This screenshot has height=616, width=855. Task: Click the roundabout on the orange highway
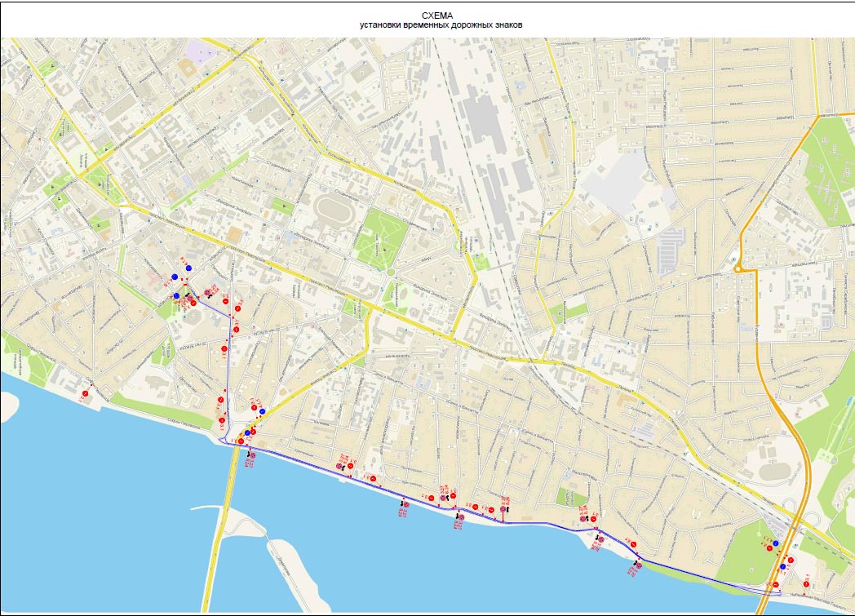pyautogui.click(x=738, y=267)
